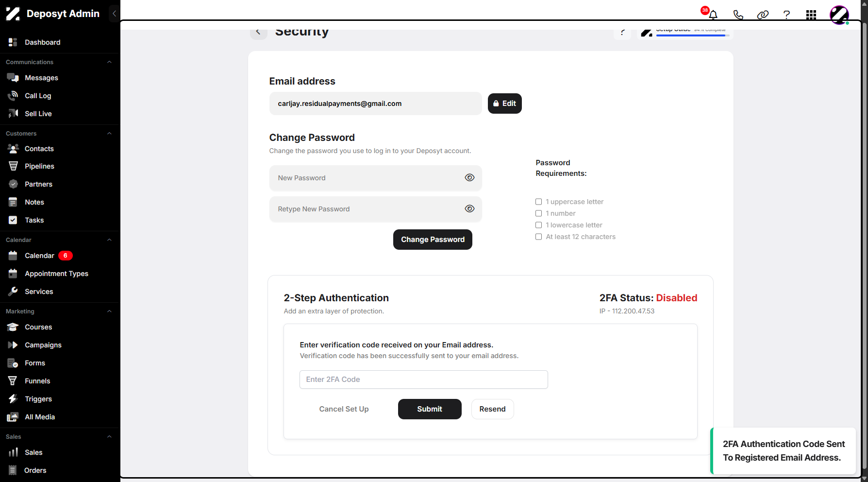Image resolution: width=868 pixels, height=482 pixels.
Task: Click the Triggers lightning icon
Action: point(13,399)
